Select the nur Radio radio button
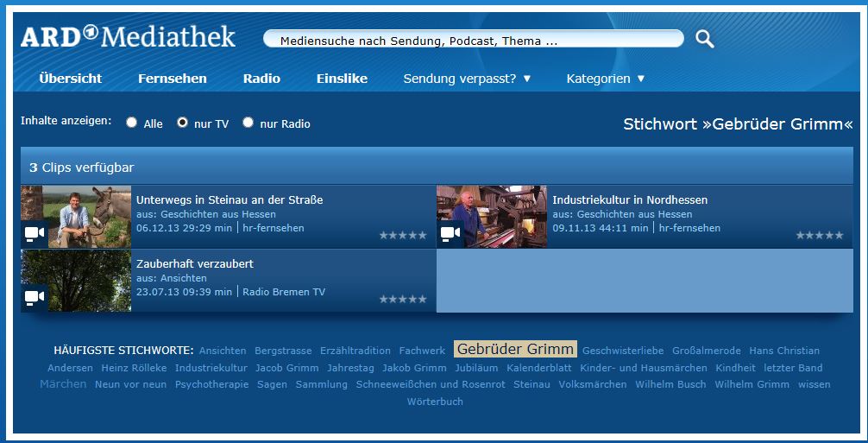 click(x=248, y=123)
